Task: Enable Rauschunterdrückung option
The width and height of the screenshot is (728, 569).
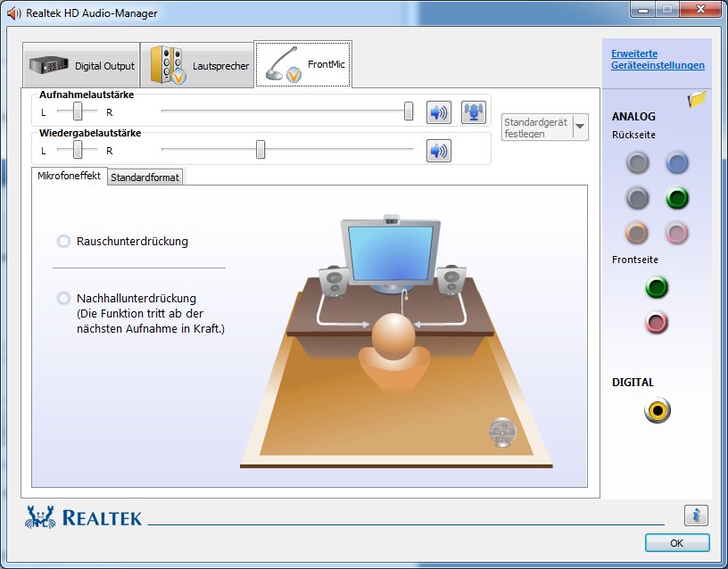Action: [63, 242]
